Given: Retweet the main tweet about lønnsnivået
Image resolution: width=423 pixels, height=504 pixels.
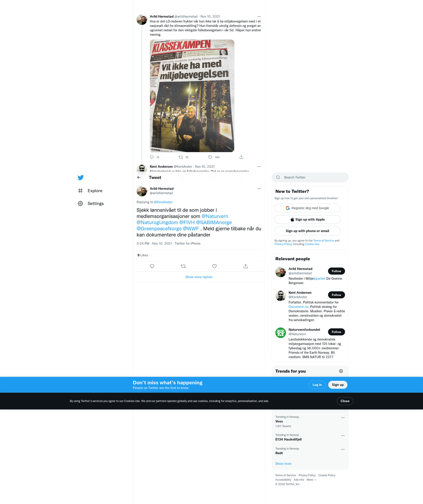Looking at the screenshot, I should coord(183,266).
